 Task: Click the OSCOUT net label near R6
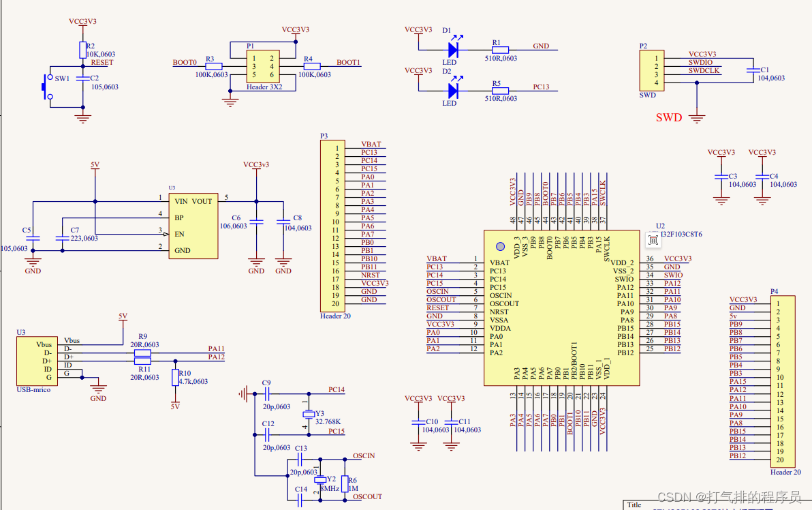[368, 496]
